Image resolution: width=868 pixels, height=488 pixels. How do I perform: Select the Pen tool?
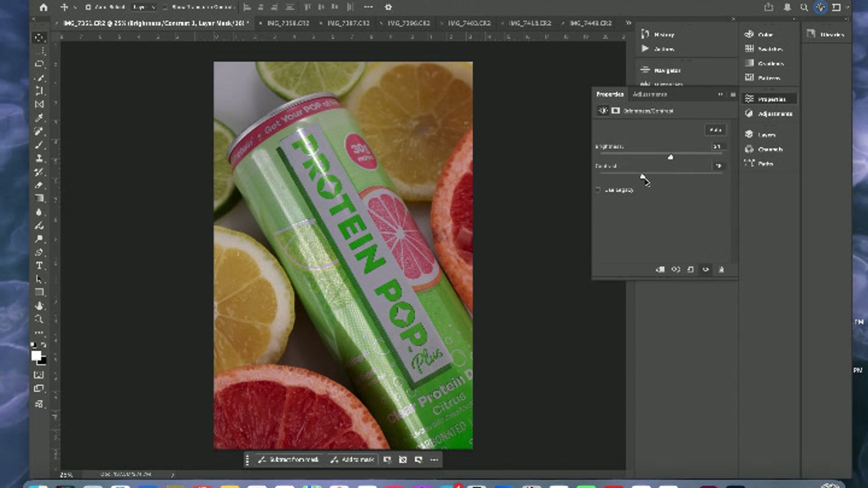(x=39, y=253)
